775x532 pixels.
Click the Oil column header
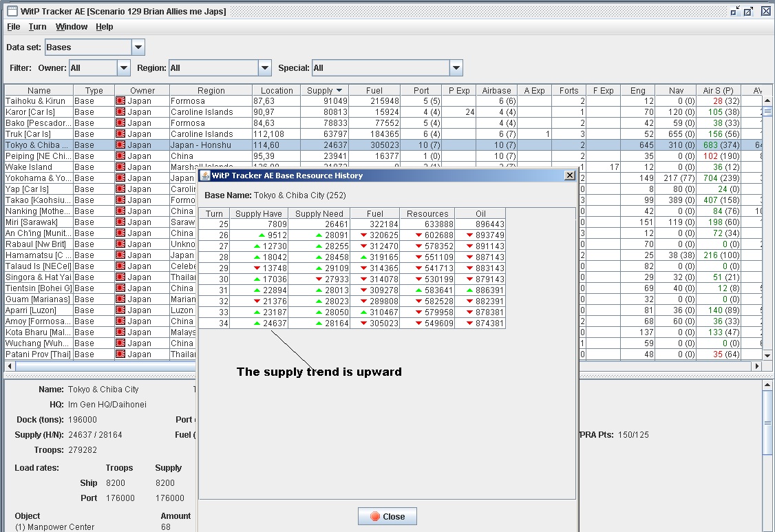(480, 213)
